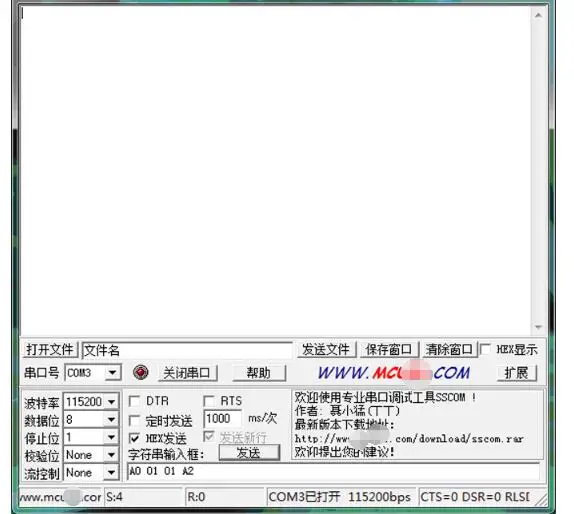
Task: Enable the 定时发送 checkbox
Action: click(x=134, y=421)
